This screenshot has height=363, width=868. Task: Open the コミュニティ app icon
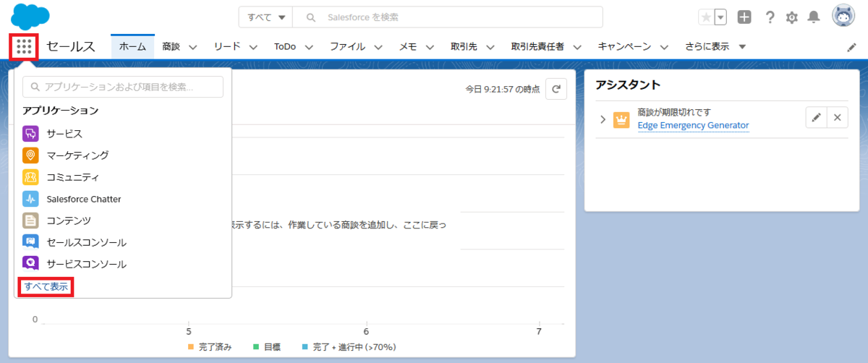coord(30,177)
